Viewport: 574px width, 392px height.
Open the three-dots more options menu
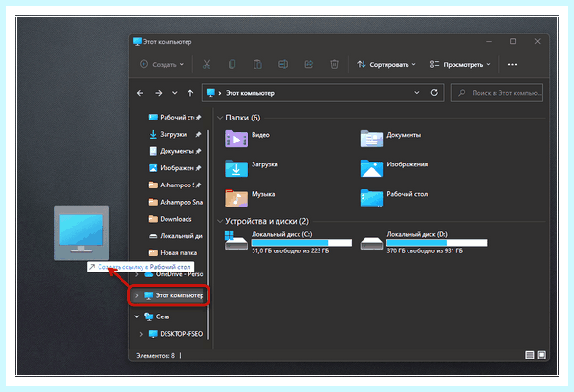pyautogui.click(x=512, y=64)
